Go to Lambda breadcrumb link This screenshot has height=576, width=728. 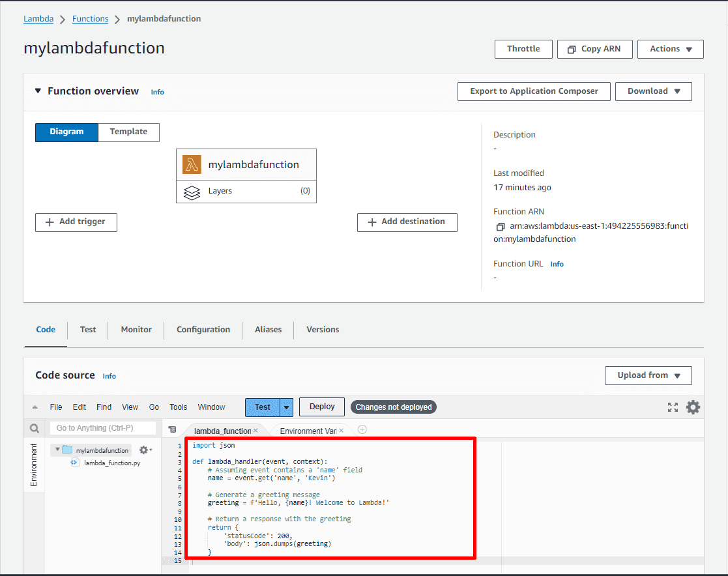click(38, 18)
